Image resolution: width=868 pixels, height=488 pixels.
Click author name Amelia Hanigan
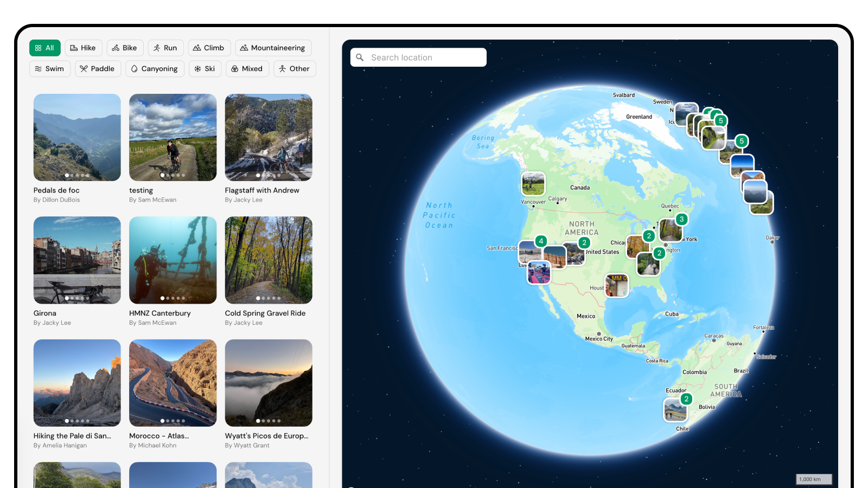point(65,446)
